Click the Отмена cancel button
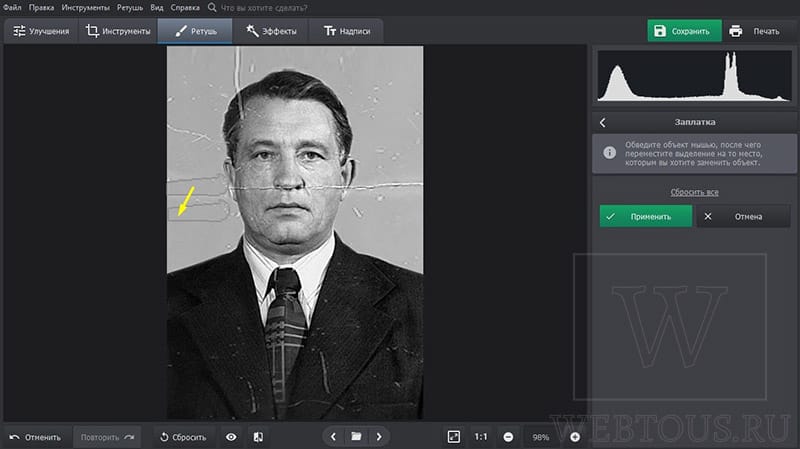This screenshot has height=449, width=800. click(743, 216)
